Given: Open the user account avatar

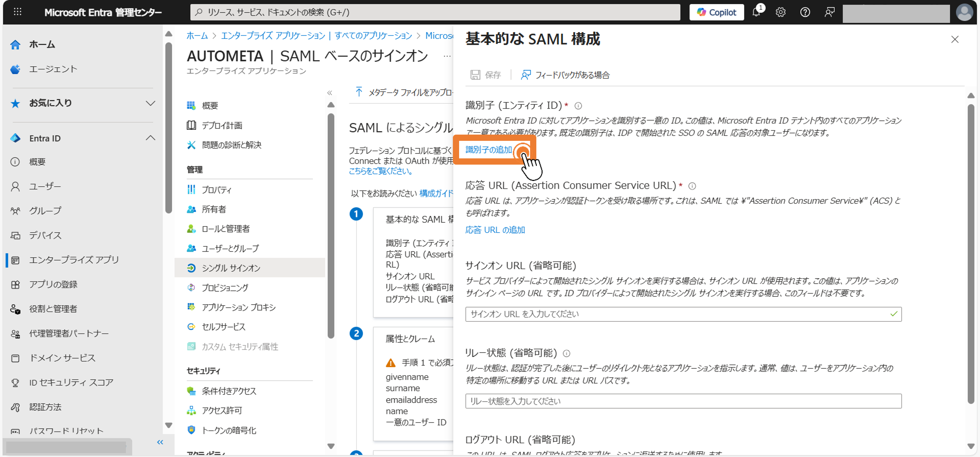Looking at the screenshot, I should pyautogui.click(x=964, y=12).
